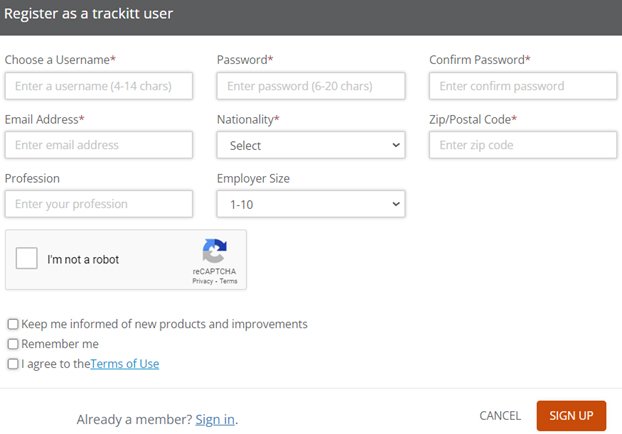Viewport: 622px width, 434px height.
Task: Click the "Register as a trackitt user" header
Action: click(x=89, y=14)
